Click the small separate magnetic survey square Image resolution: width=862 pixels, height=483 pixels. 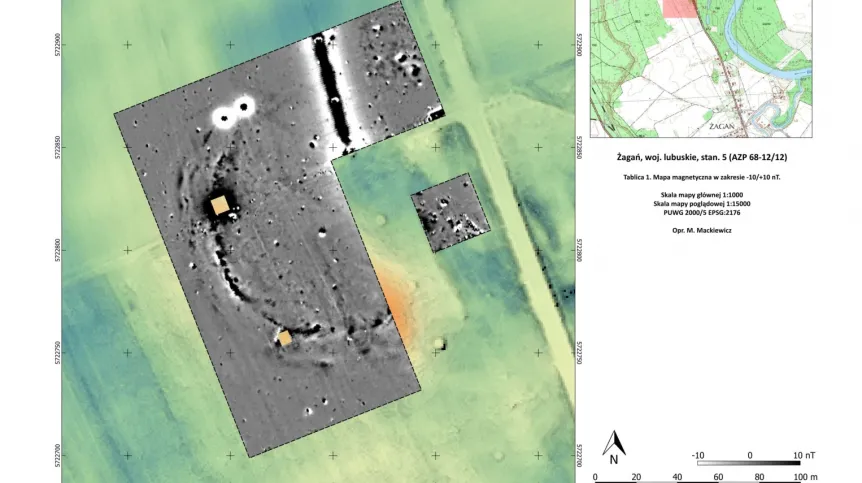tap(449, 213)
